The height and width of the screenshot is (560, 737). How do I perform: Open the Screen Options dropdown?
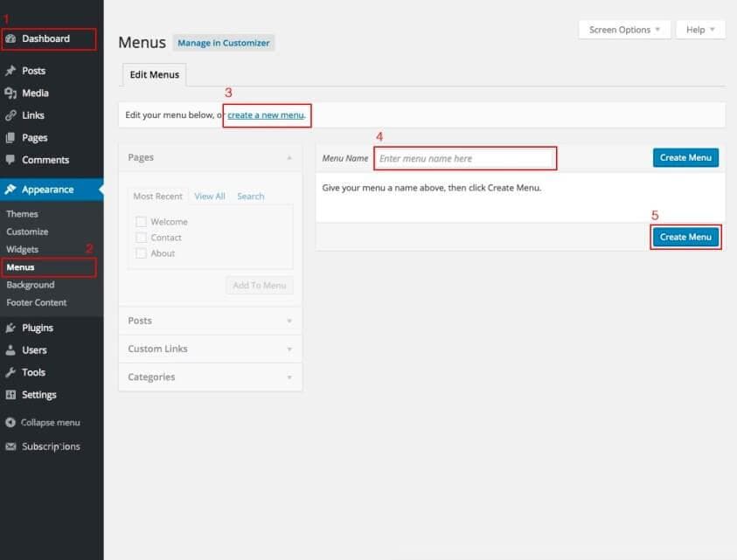point(624,30)
